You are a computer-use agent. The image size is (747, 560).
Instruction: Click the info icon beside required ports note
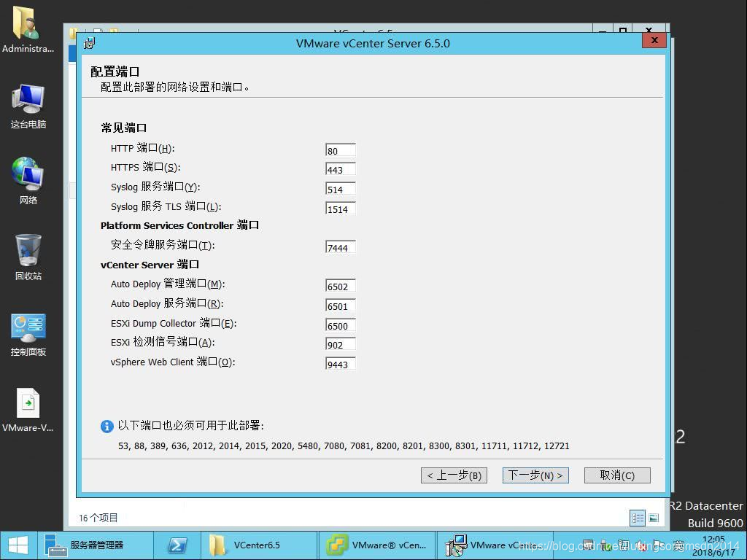[107, 426]
